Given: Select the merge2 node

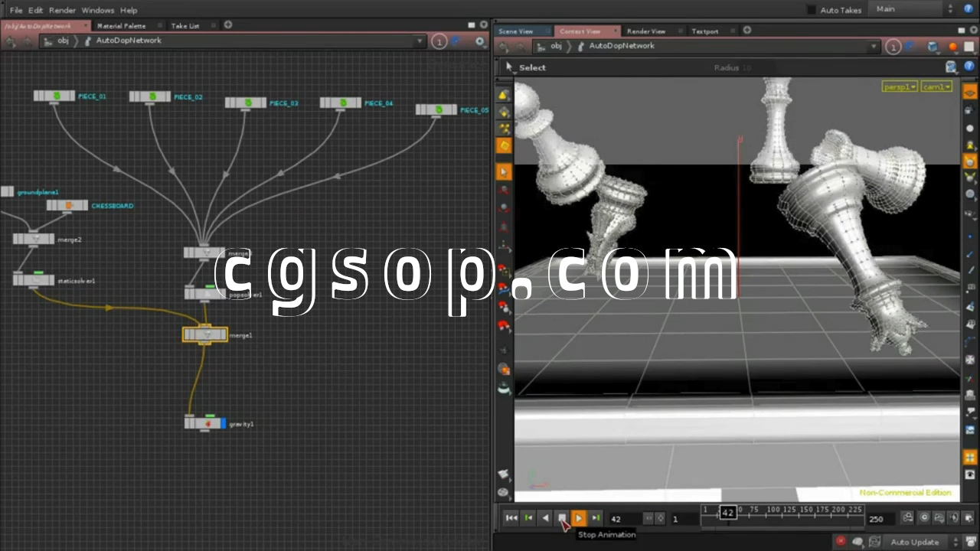Looking at the screenshot, I should tap(34, 239).
